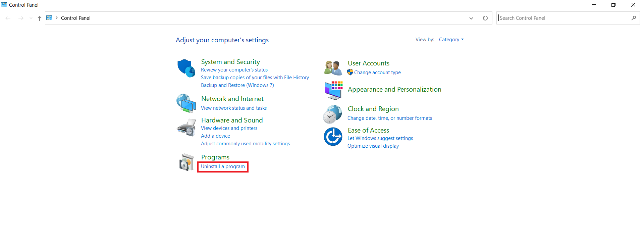This screenshot has height=244, width=644.
Task: Open Network and Internet globe icon
Action: (x=186, y=103)
